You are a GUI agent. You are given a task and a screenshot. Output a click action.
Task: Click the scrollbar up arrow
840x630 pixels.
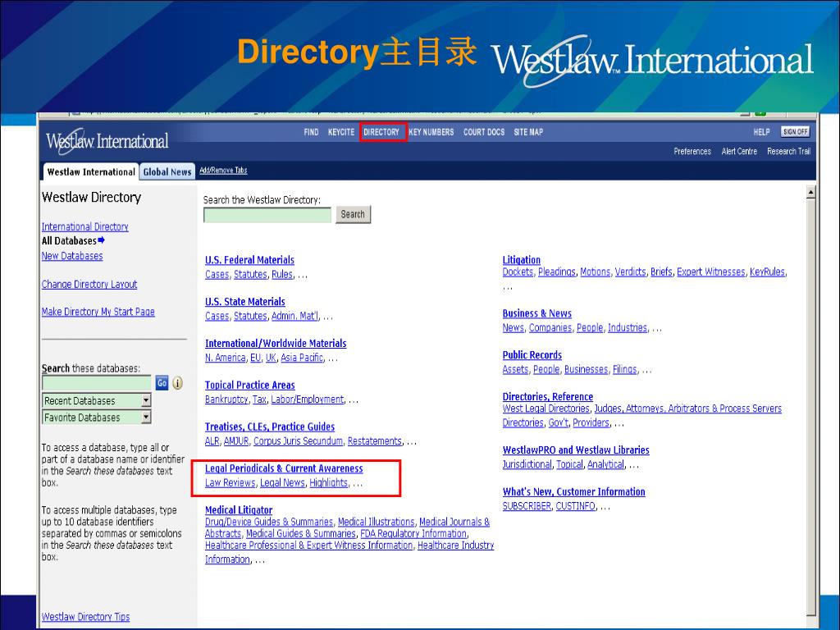click(x=811, y=192)
